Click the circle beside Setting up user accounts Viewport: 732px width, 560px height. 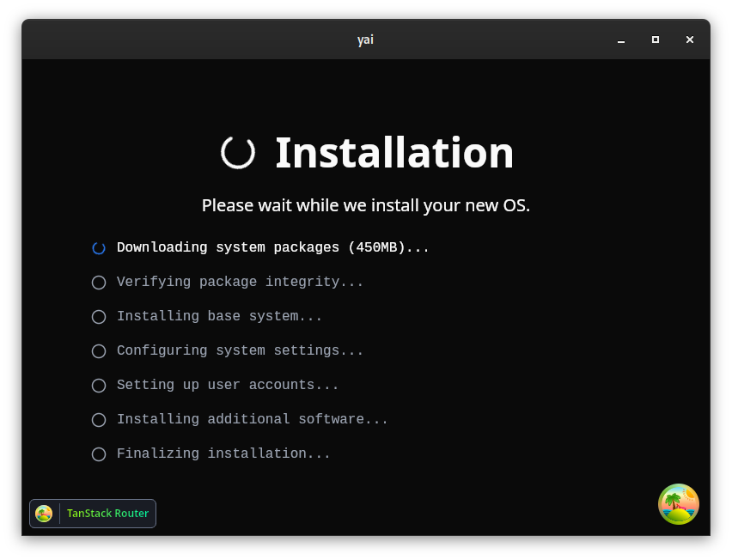pyautogui.click(x=99, y=386)
